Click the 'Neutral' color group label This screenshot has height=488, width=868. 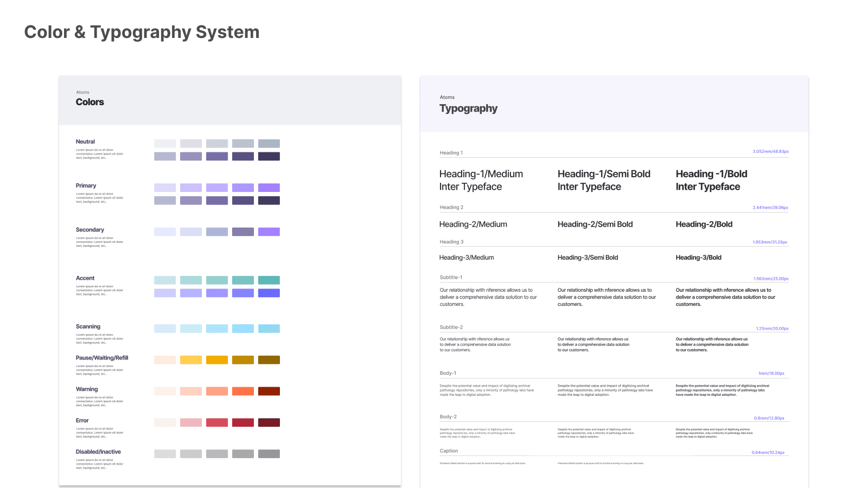85,142
